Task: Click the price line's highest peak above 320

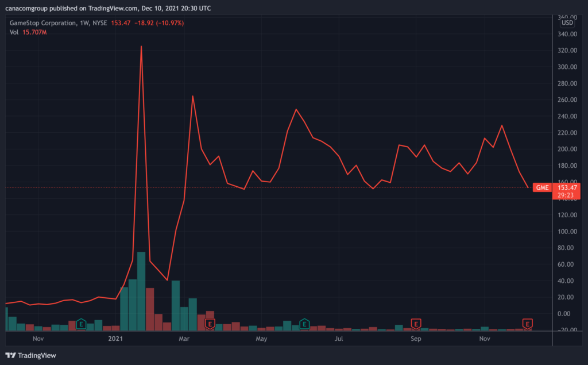Action: pyautogui.click(x=141, y=47)
